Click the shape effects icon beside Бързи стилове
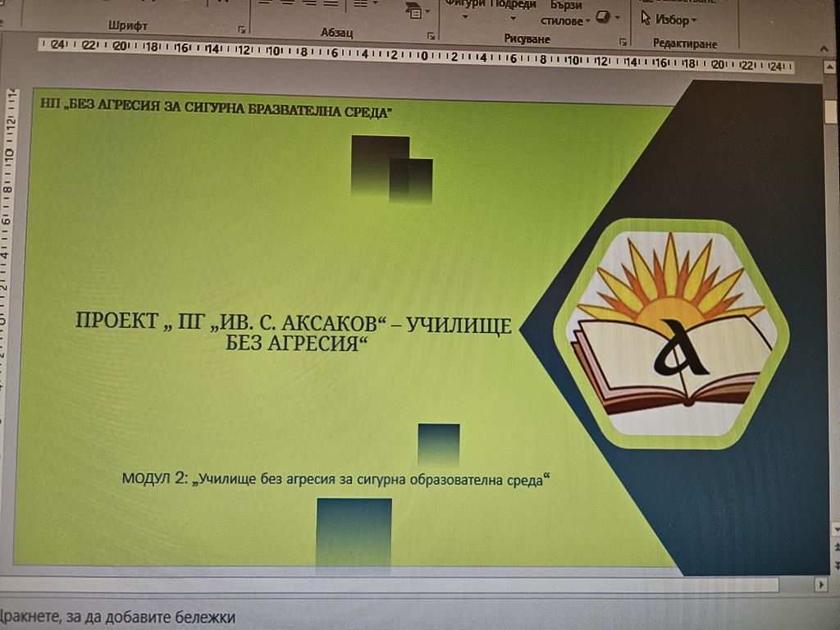 pos(607,18)
